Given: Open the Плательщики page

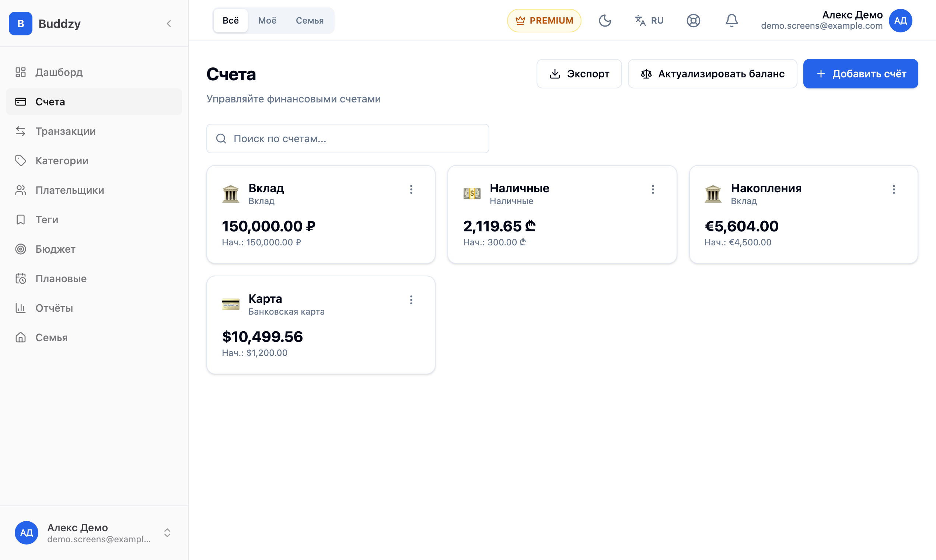Looking at the screenshot, I should pos(94,190).
